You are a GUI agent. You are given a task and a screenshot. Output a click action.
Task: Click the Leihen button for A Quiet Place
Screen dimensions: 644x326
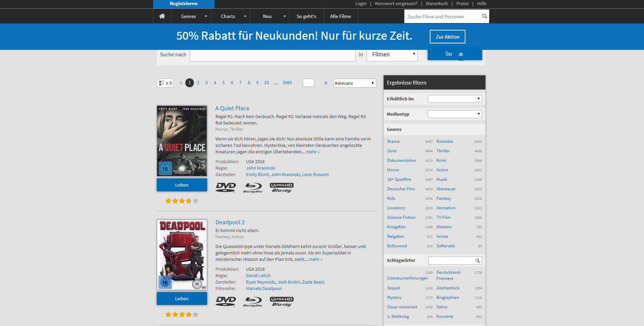(182, 185)
